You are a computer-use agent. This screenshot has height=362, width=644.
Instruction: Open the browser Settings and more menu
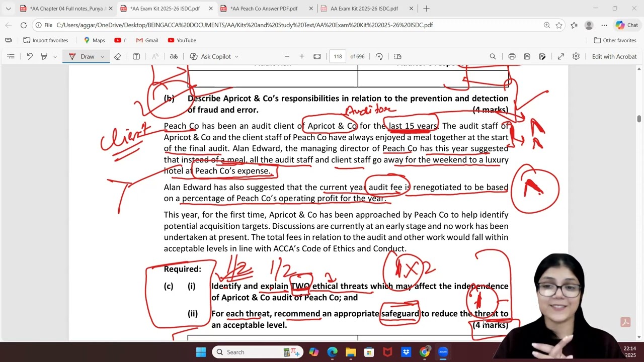pos(604,25)
